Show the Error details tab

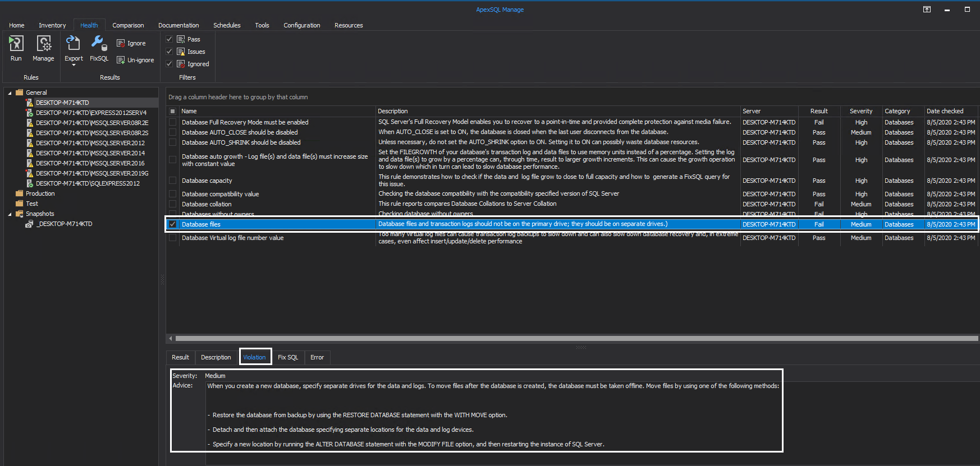317,357
